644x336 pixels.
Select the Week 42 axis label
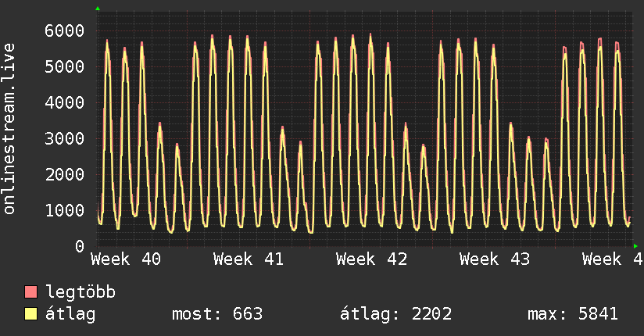click(371, 259)
